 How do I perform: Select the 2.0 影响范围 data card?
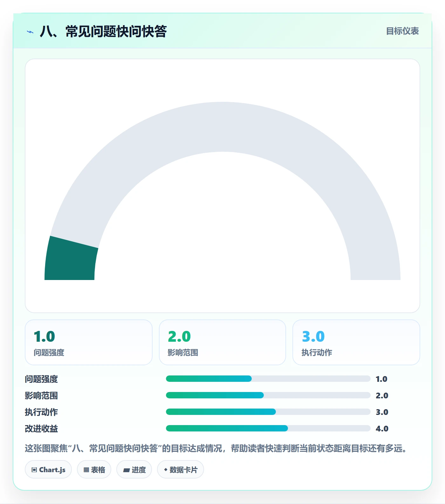pyautogui.click(x=222, y=342)
